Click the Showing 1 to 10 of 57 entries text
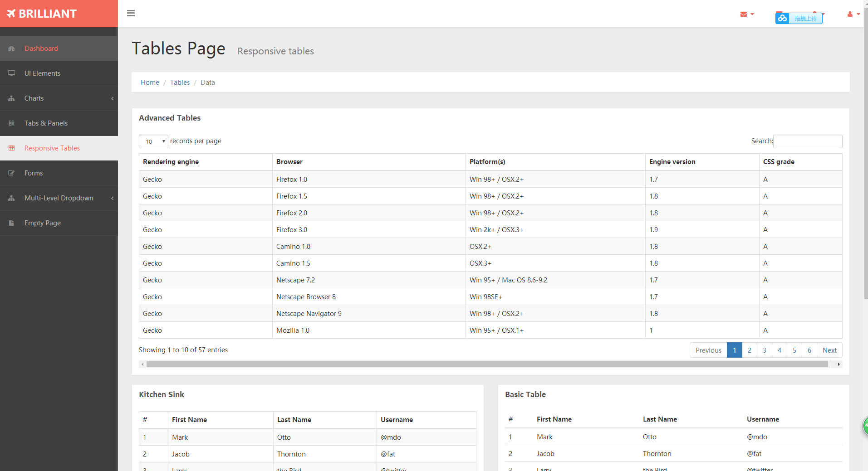This screenshot has height=471, width=868. (x=183, y=350)
